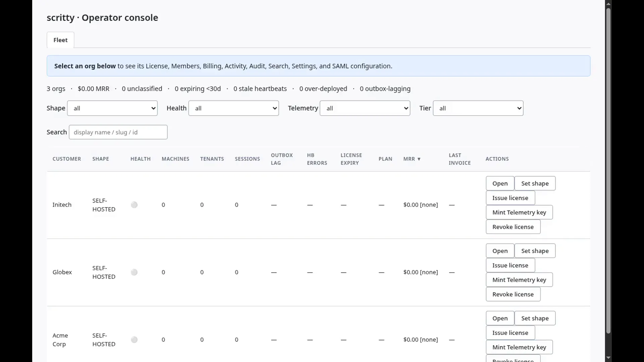Issue license for Acme Corp
The height and width of the screenshot is (362, 644).
point(510,333)
